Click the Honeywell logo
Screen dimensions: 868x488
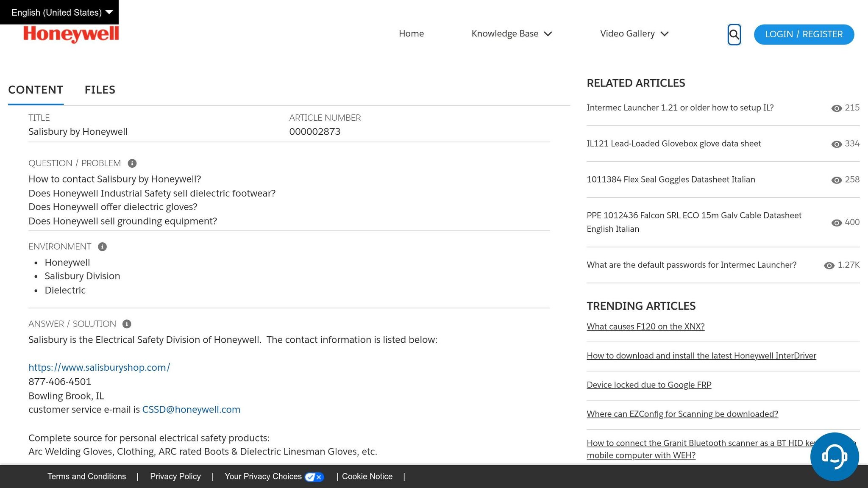(71, 34)
